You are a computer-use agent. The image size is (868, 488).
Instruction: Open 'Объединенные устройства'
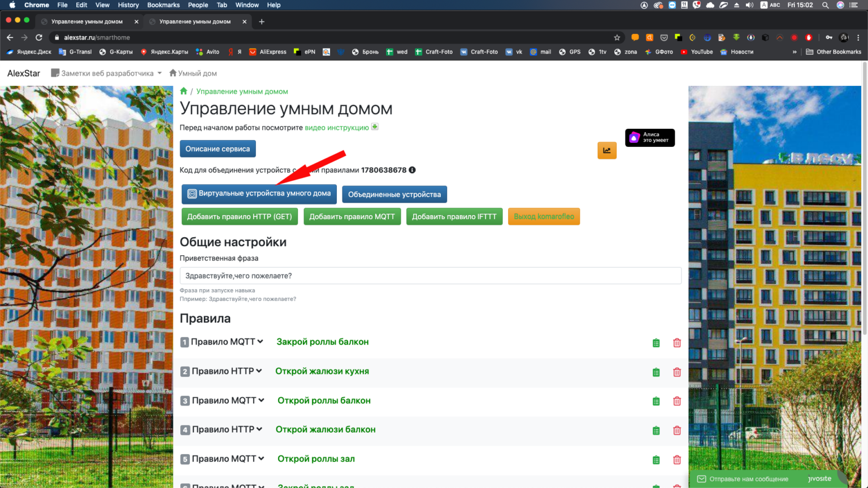tap(394, 194)
